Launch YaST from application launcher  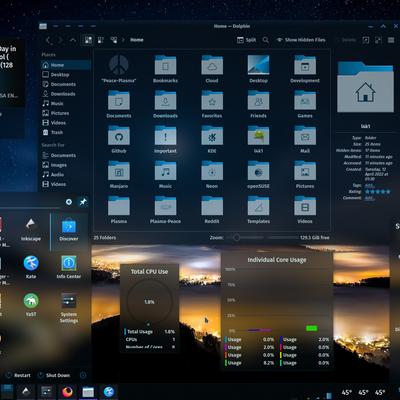31,304
